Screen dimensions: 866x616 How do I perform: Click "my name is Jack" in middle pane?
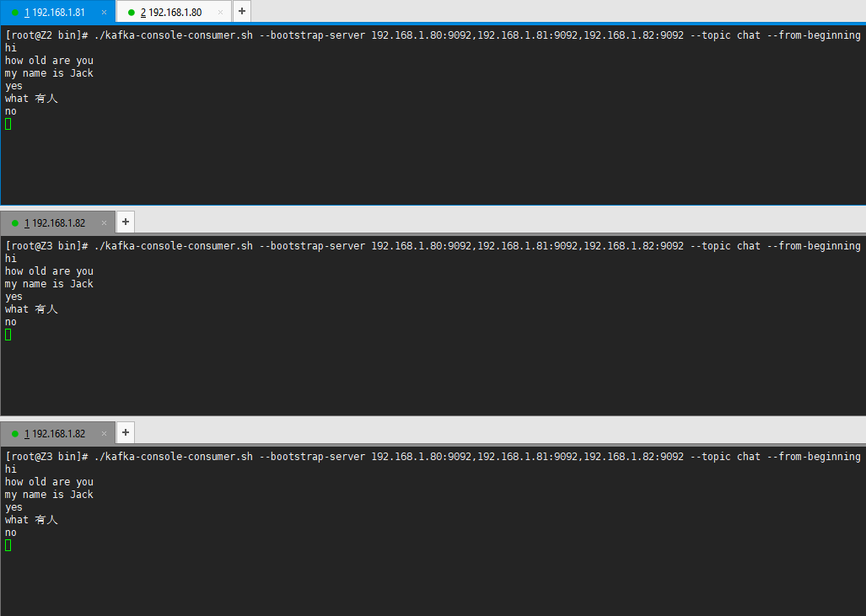click(x=49, y=284)
